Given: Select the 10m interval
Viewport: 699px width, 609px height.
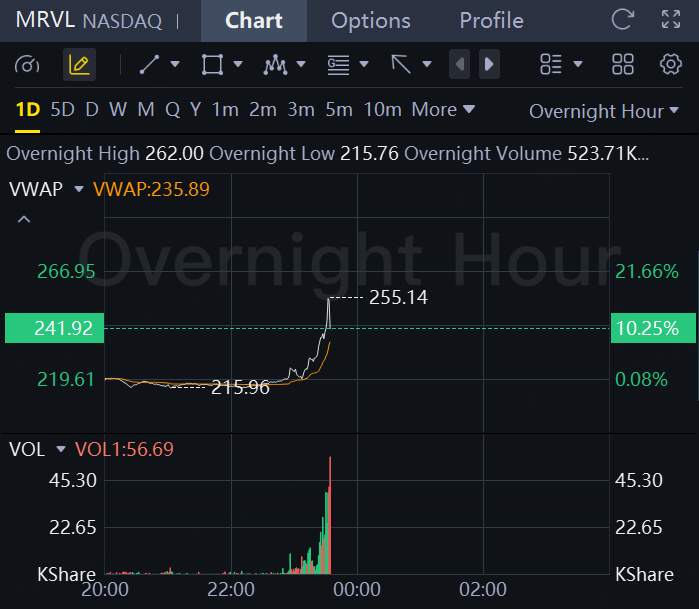Looking at the screenshot, I should [x=382, y=110].
